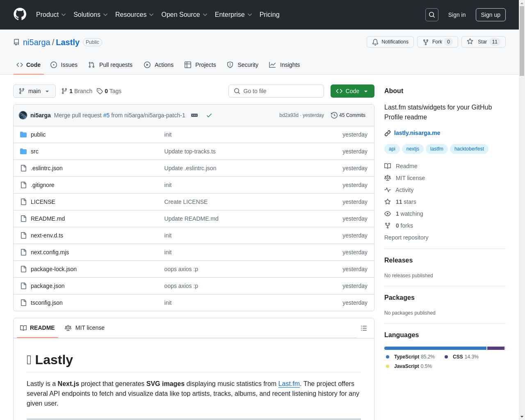Open the tsconfig.json file

point(47,303)
